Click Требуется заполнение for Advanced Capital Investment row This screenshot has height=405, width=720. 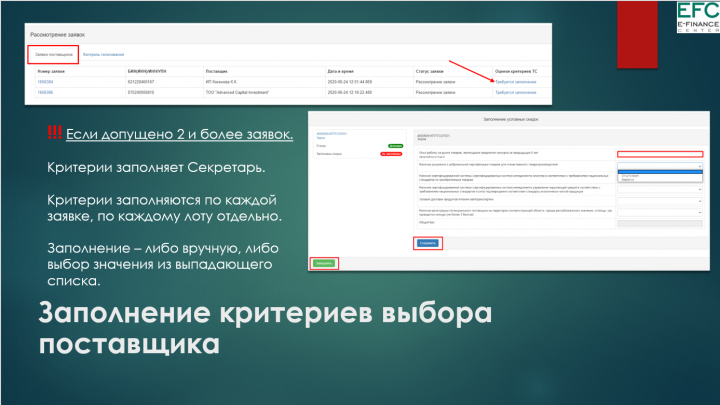[x=516, y=92]
